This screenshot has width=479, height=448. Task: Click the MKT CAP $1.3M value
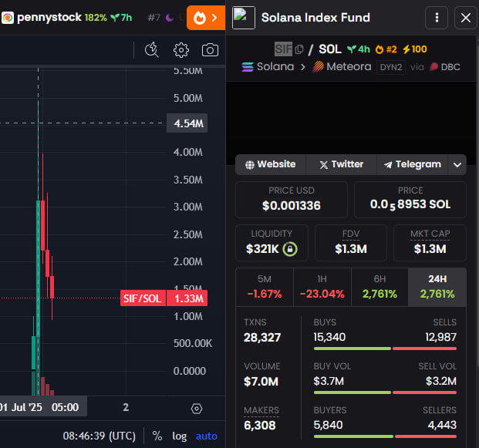coord(430,249)
